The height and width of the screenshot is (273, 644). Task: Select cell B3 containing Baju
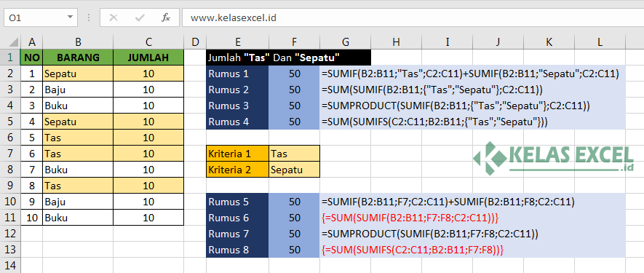pyautogui.click(x=78, y=90)
